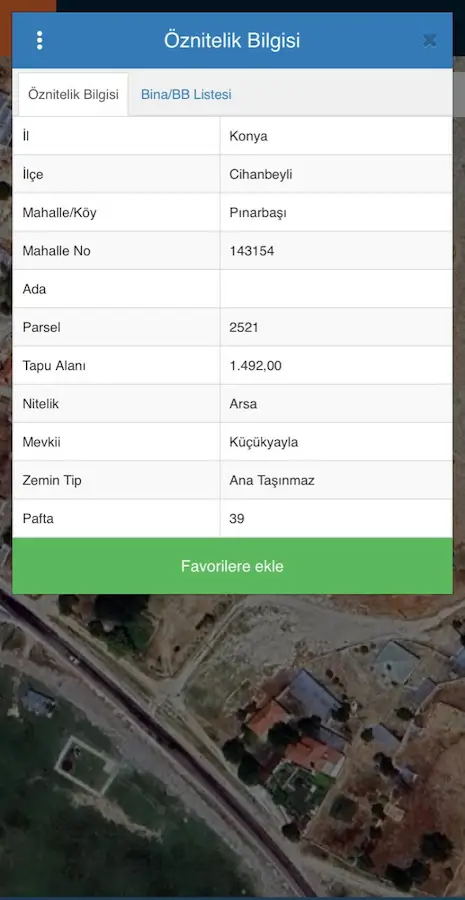
Task: Select the İlçe row label
Action: (33, 174)
